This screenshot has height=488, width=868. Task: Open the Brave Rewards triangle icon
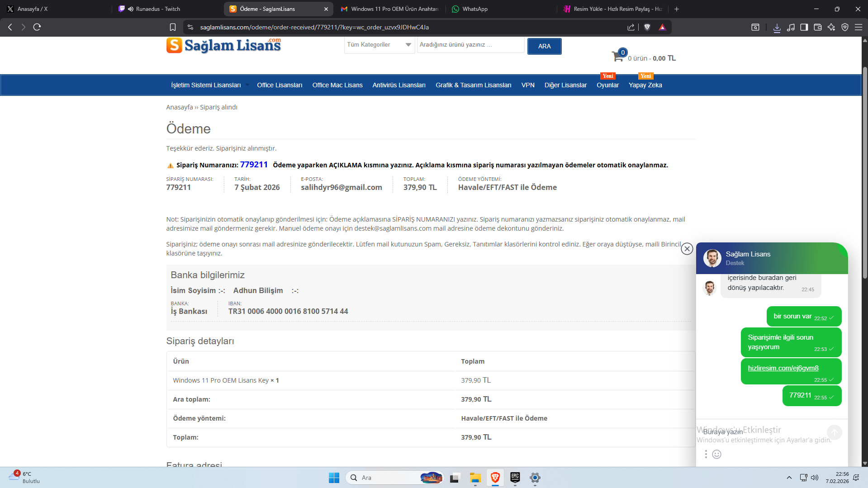663,27
